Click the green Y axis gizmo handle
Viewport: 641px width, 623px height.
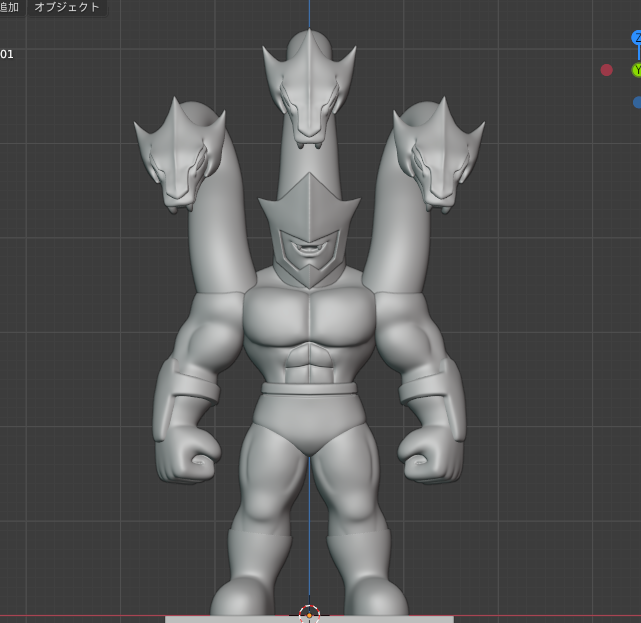point(637,70)
